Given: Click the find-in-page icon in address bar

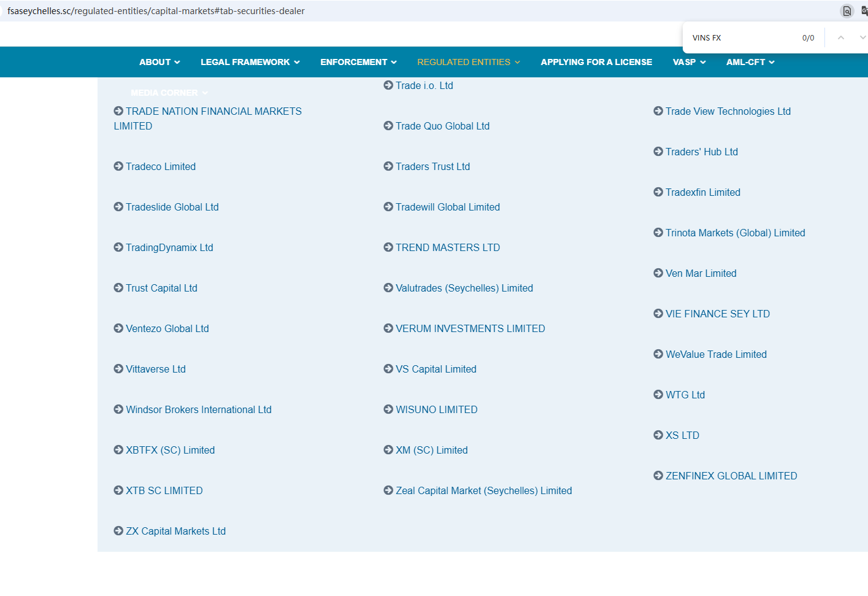Looking at the screenshot, I should click(847, 11).
